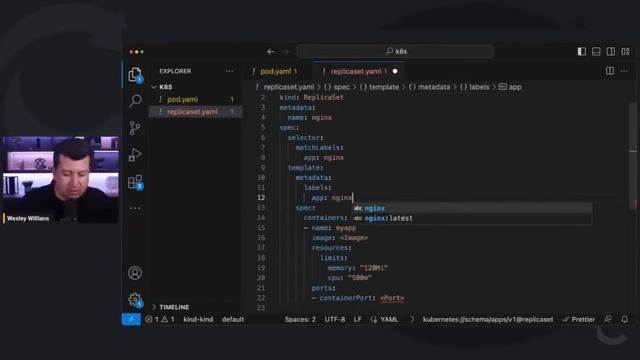Click line 4 name: nginx text
Viewport: 640px width, 360px height.
310,118
